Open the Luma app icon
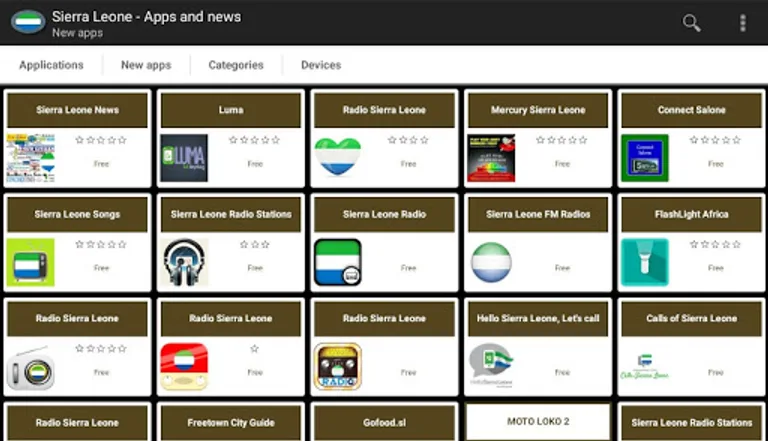Screen dimensions: 768x441 [184, 158]
